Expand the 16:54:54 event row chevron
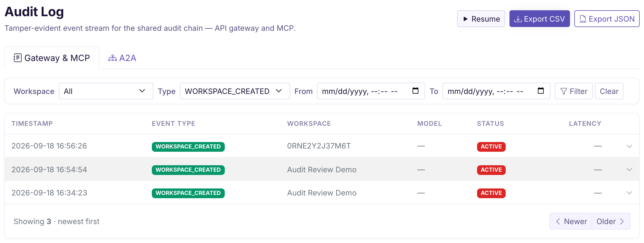 coord(629,169)
